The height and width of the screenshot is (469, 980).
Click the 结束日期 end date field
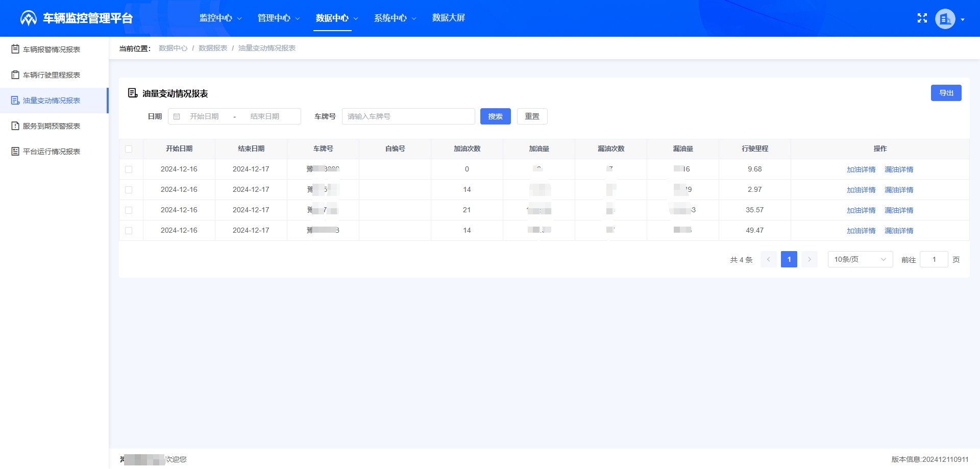[x=265, y=116]
